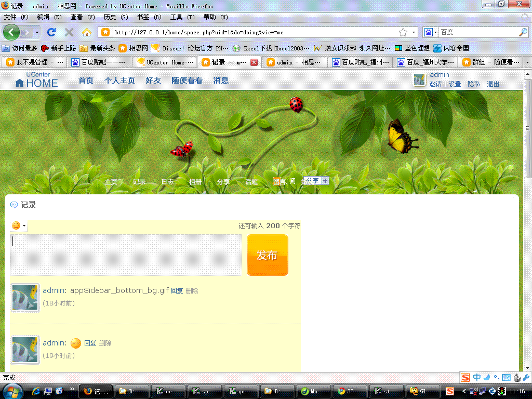Open the address bar history dropdown
532x399 pixels.
(414, 32)
